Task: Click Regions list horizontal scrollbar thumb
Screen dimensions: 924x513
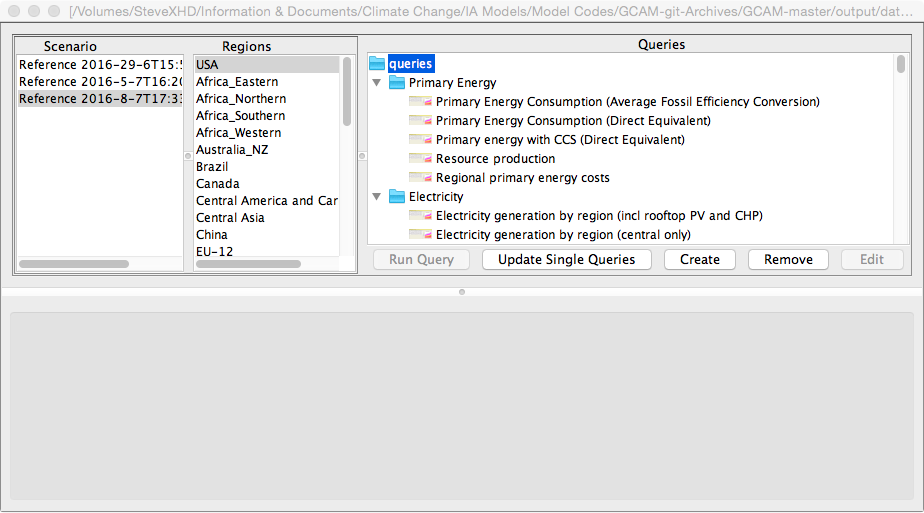Action: (x=248, y=264)
